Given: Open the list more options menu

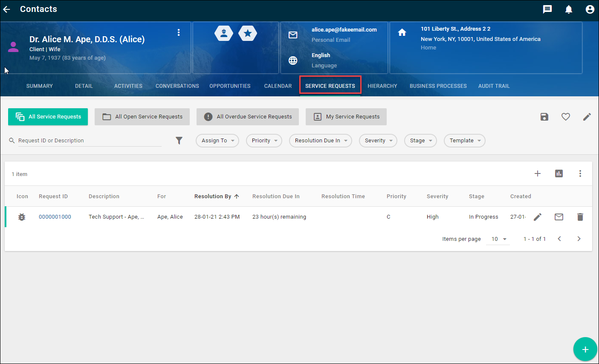Looking at the screenshot, I should point(580,173).
